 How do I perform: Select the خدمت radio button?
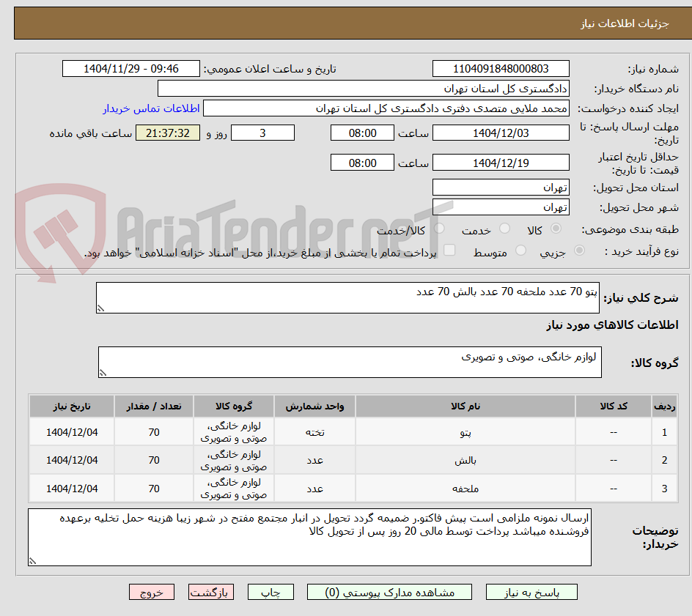coord(504,229)
